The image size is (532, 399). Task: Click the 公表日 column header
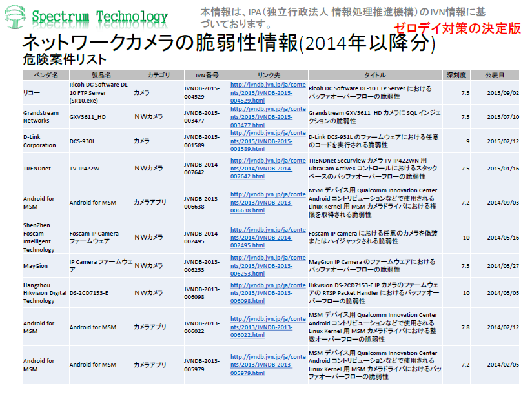495,75
